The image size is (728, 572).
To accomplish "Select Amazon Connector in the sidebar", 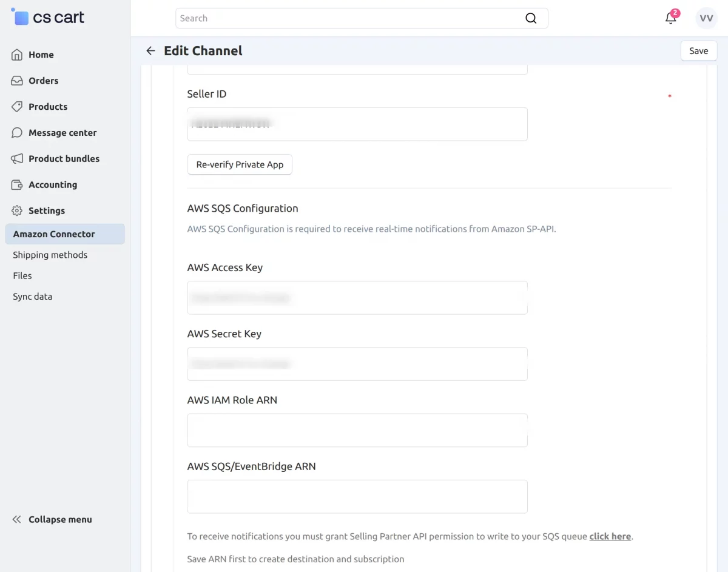I will click(65, 234).
